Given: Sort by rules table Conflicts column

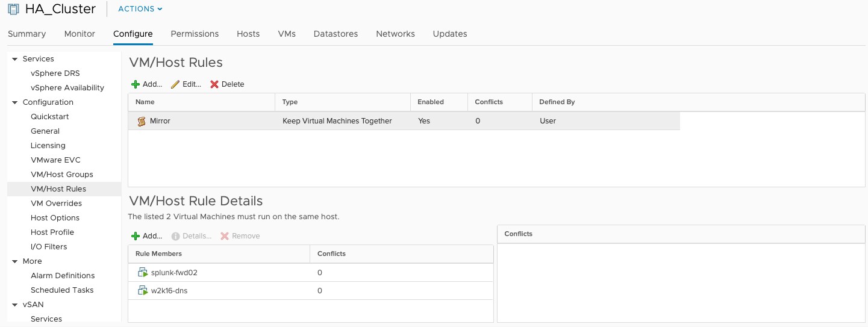Looking at the screenshot, I should [x=500, y=102].
